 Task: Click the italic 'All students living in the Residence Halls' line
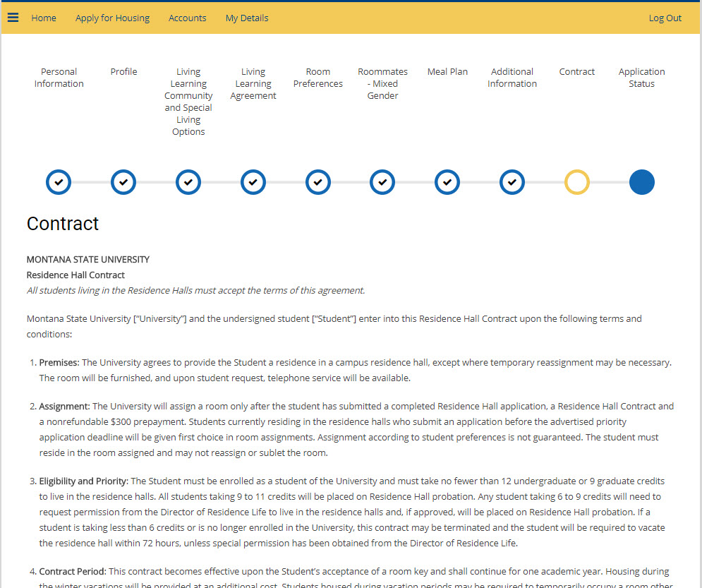[195, 291]
